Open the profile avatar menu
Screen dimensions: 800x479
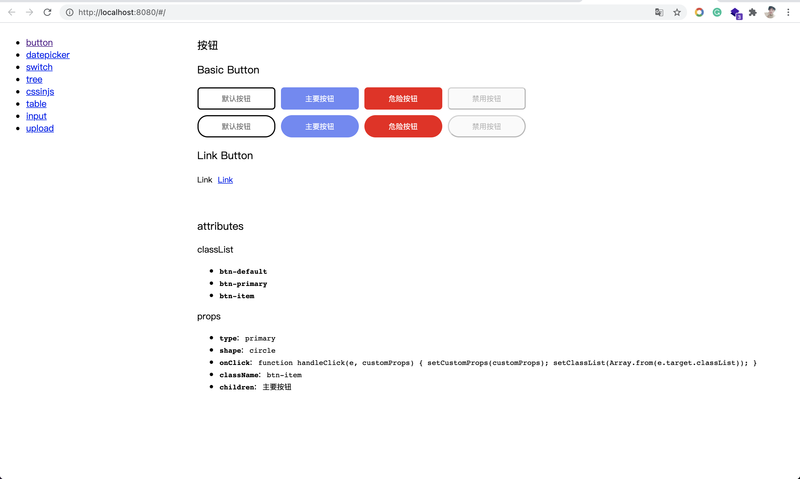pos(770,12)
